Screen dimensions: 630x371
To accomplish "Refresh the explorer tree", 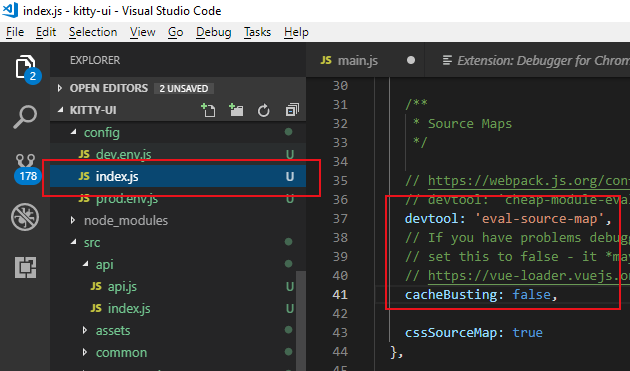I will 264,111.
